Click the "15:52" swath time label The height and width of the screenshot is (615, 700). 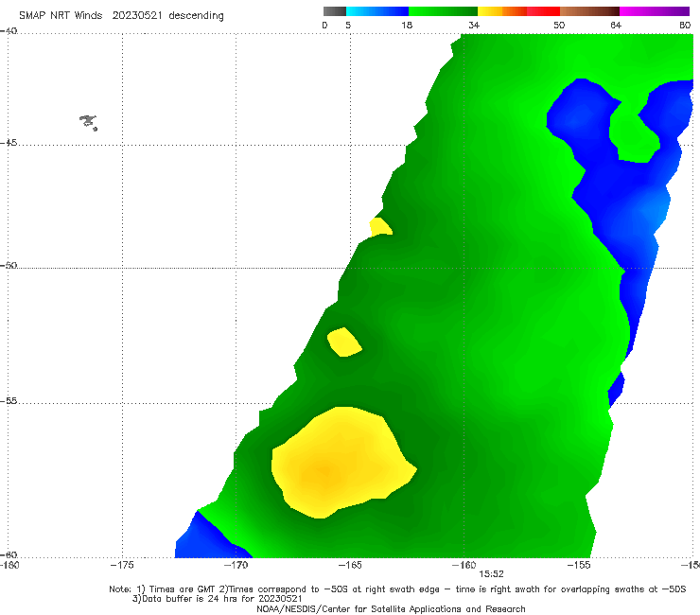(491, 574)
